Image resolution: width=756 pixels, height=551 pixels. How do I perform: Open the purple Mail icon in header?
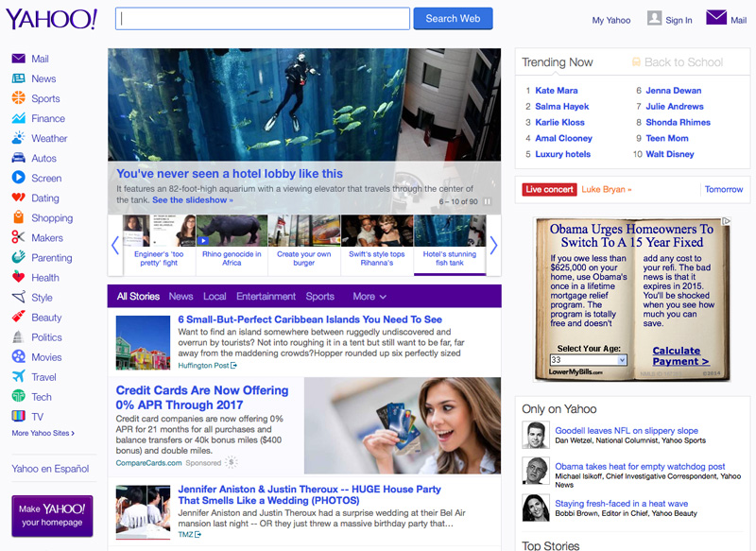click(x=716, y=17)
